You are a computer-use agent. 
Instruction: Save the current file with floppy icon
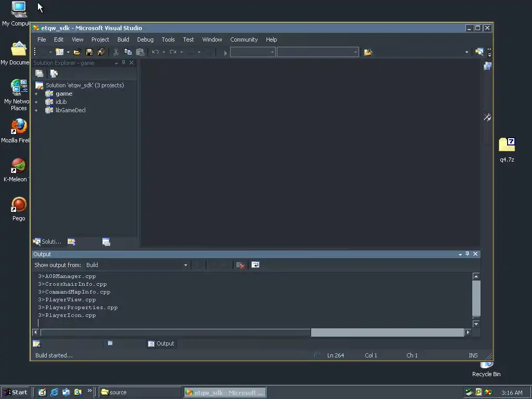[x=89, y=52]
